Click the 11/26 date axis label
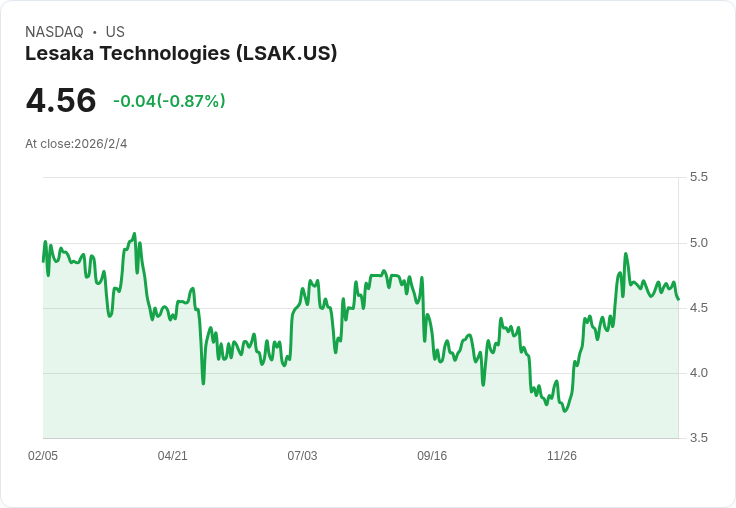Viewport: 736px width, 508px height. click(562, 456)
